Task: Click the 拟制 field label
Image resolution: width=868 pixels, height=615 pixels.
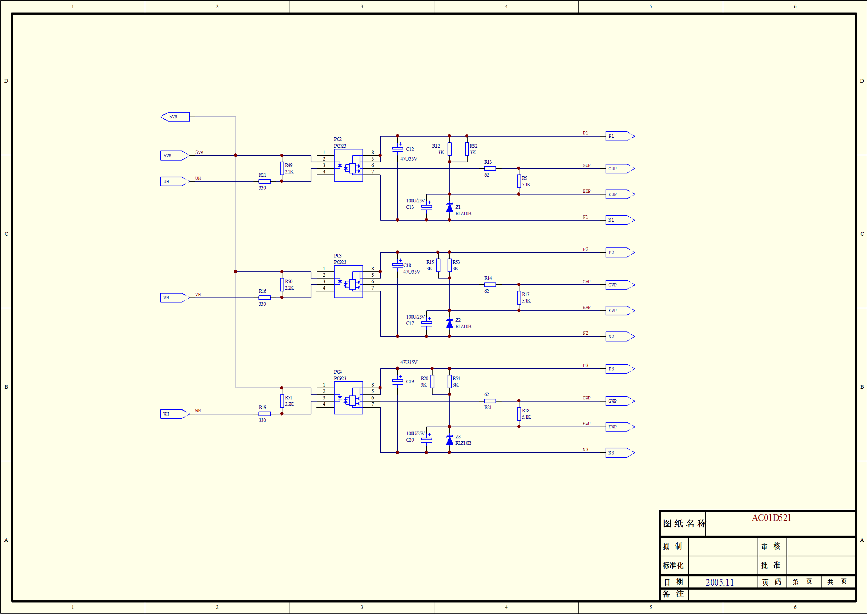Action: (x=672, y=546)
